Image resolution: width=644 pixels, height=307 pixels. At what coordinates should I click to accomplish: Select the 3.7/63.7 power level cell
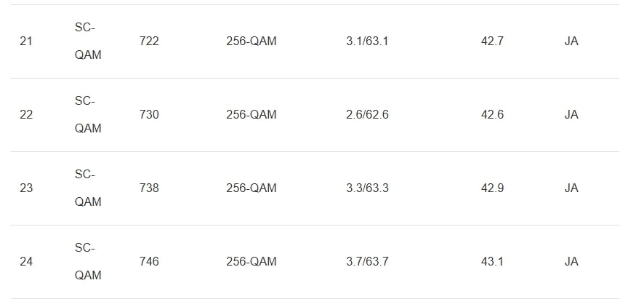click(367, 262)
